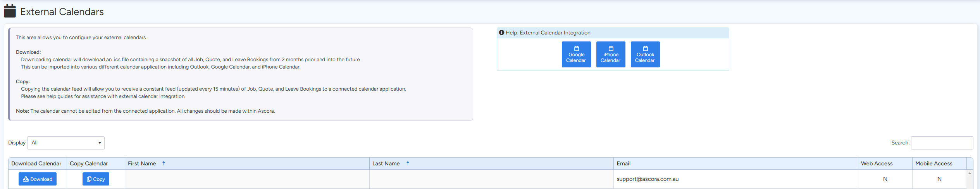This screenshot has height=189, width=980.
Task: Click the info icon in Help header
Action: pos(501,33)
